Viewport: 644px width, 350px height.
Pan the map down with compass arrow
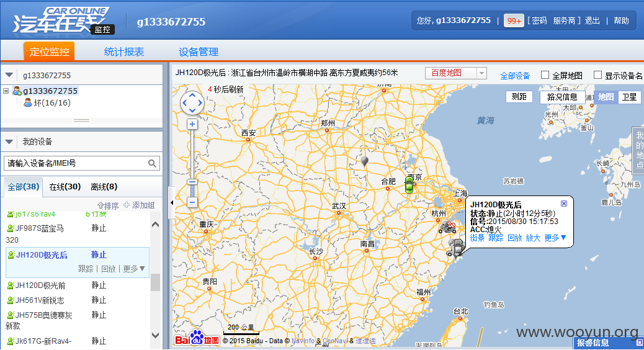click(x=192, y=110)
